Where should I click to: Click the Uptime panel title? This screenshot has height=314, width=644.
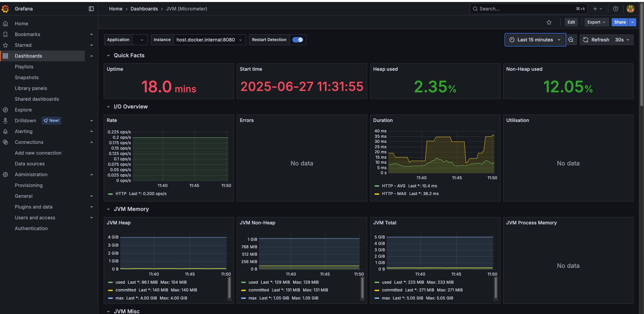(115, 69)
